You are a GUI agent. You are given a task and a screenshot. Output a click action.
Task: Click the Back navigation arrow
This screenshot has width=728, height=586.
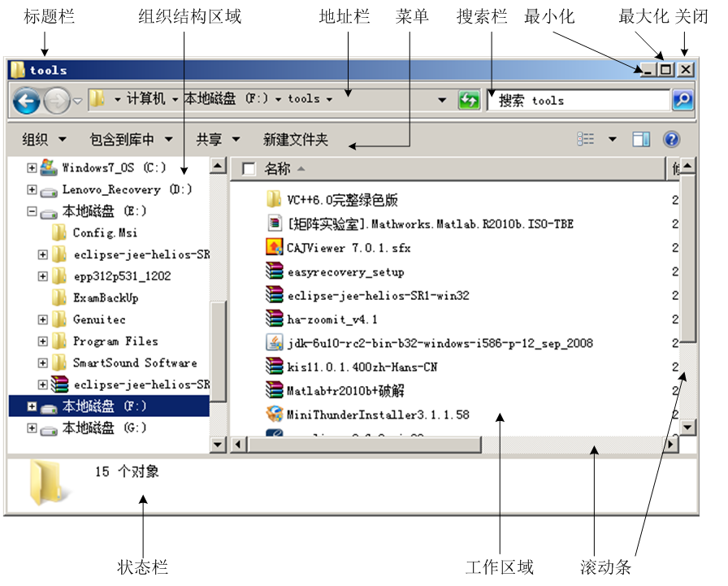click(x=27, y=101)
